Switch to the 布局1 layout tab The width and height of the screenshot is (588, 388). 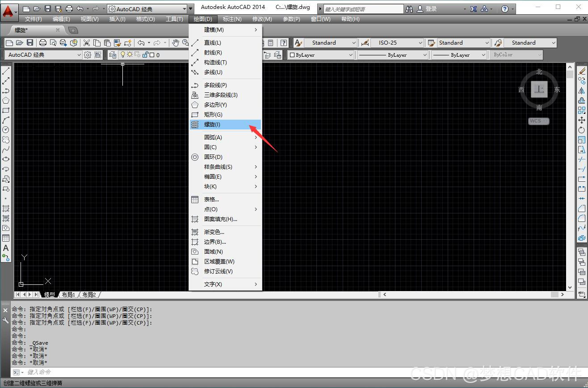click(x=68, y=295)
